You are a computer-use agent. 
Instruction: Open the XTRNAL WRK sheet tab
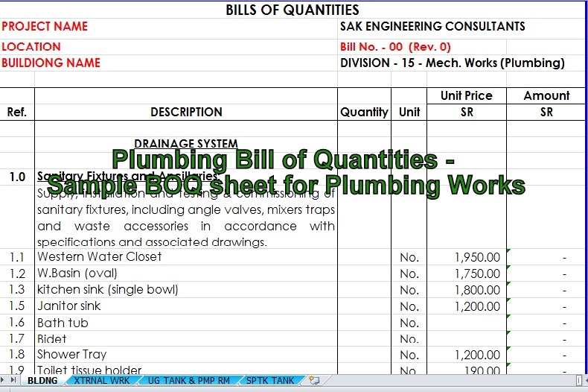tap(102, 380)
